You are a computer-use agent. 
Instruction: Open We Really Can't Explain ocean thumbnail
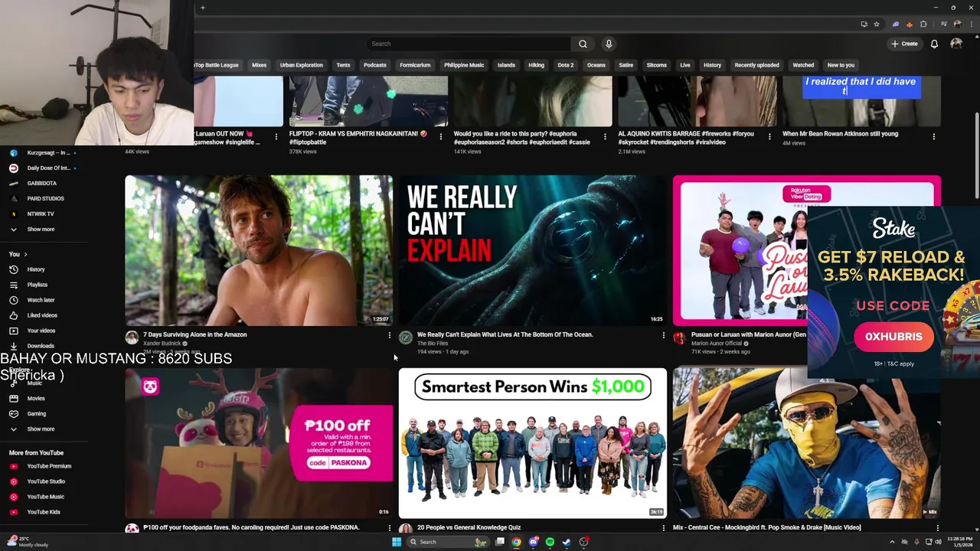533,251
